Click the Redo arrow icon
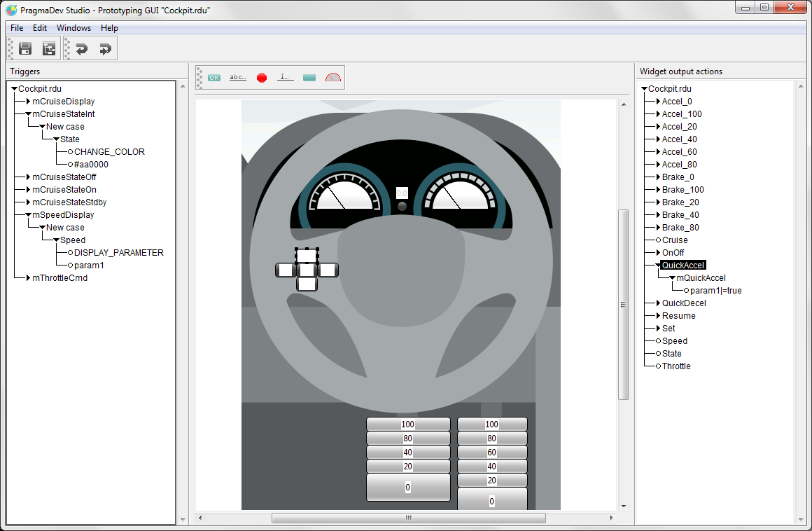 coord(105,48)
